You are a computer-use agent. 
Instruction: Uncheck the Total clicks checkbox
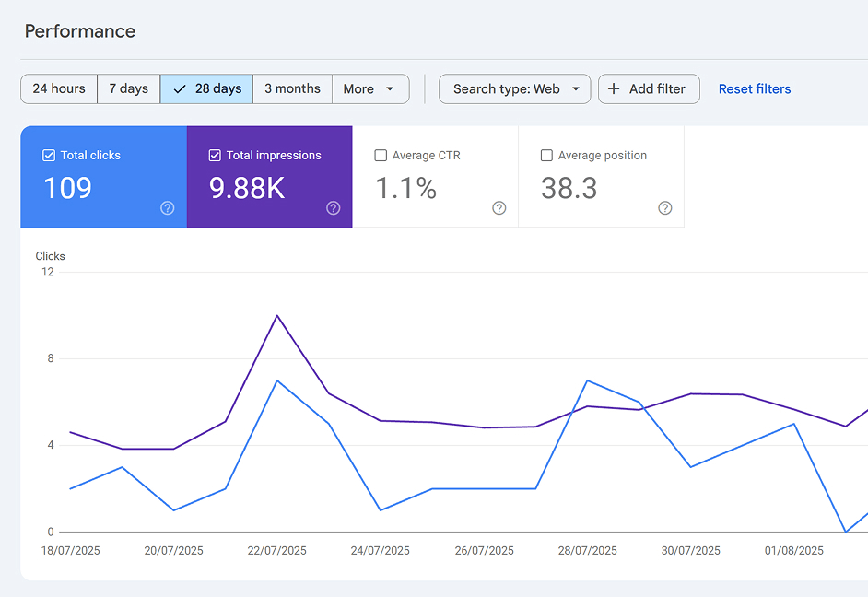point(49,156)
